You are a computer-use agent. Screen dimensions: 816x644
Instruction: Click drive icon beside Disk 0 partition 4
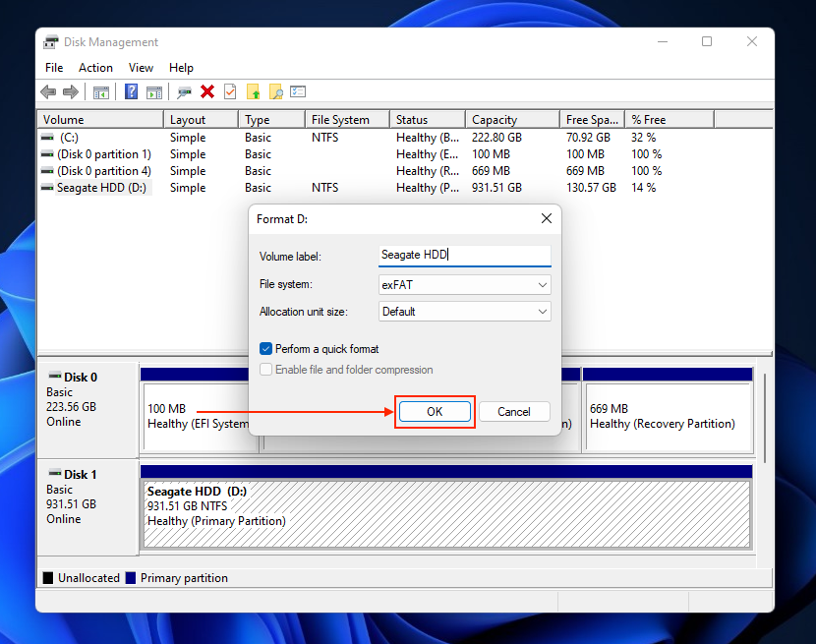point(47,171)
